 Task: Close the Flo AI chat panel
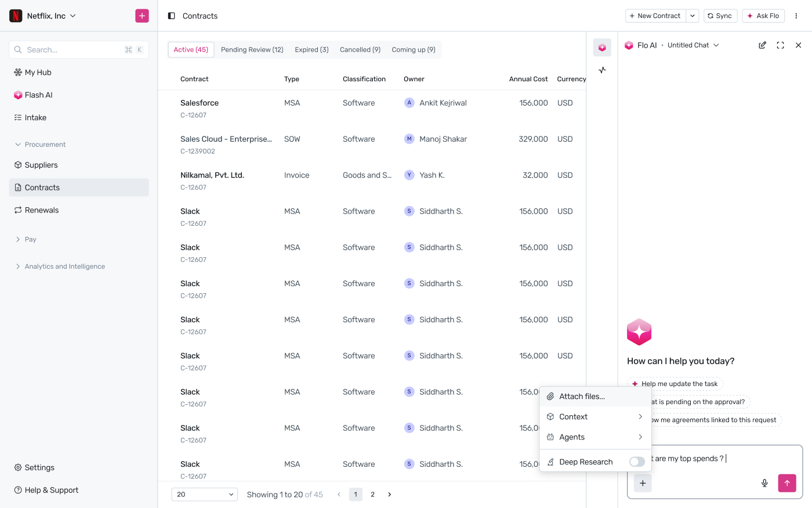(x=798, y=45)
